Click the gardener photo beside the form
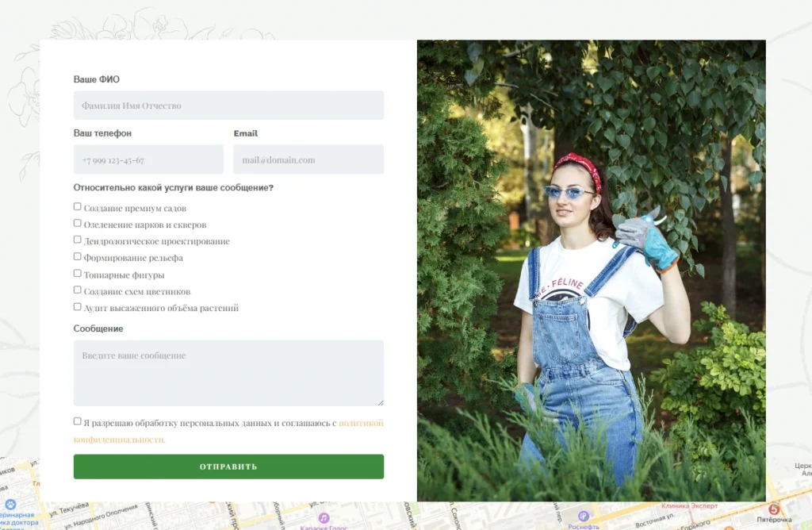The width and height of the screenshot is (812, 530). point(592,271)
